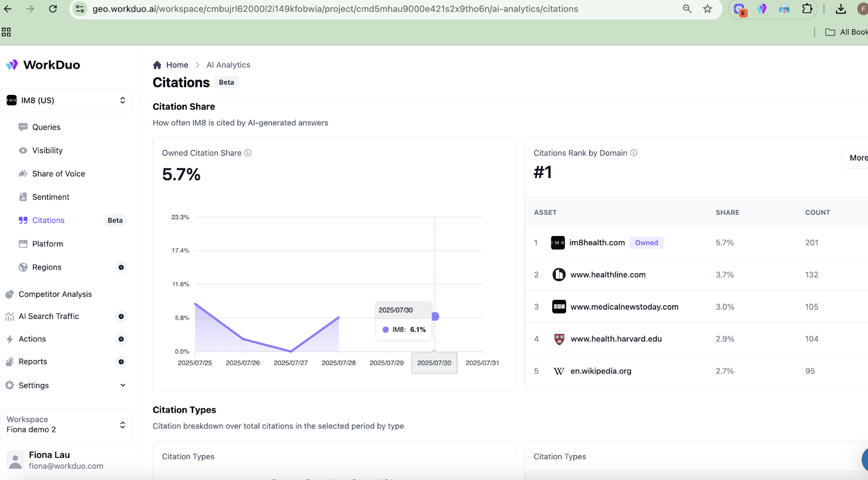
Task: Select the im8health.com table row
Action: point(697,242)
